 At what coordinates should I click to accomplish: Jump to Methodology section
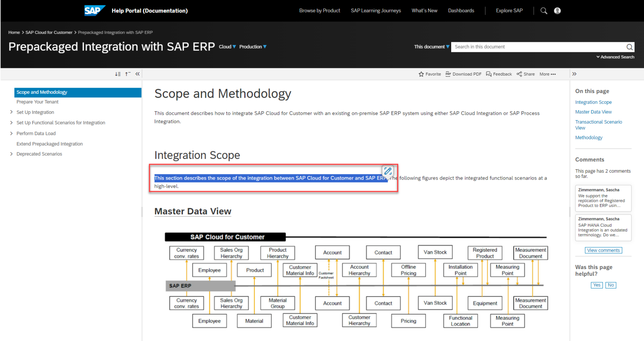[589, 138]
